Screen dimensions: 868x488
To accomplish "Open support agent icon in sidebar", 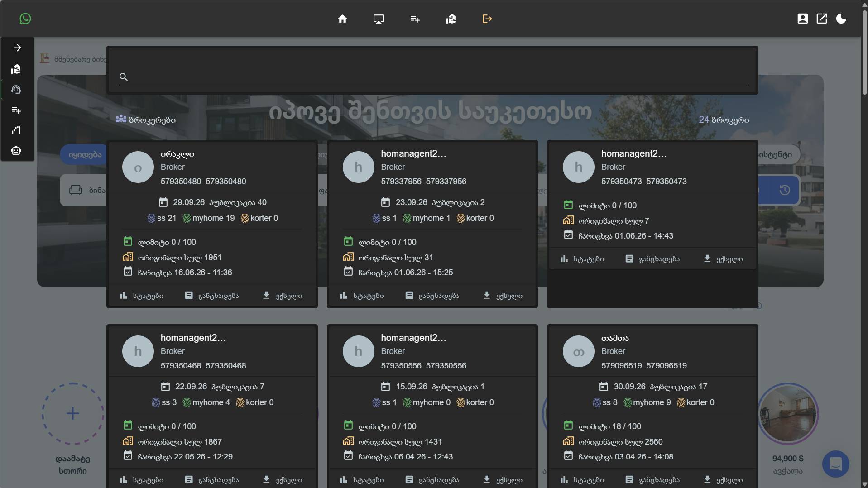I will coord(16,90).
